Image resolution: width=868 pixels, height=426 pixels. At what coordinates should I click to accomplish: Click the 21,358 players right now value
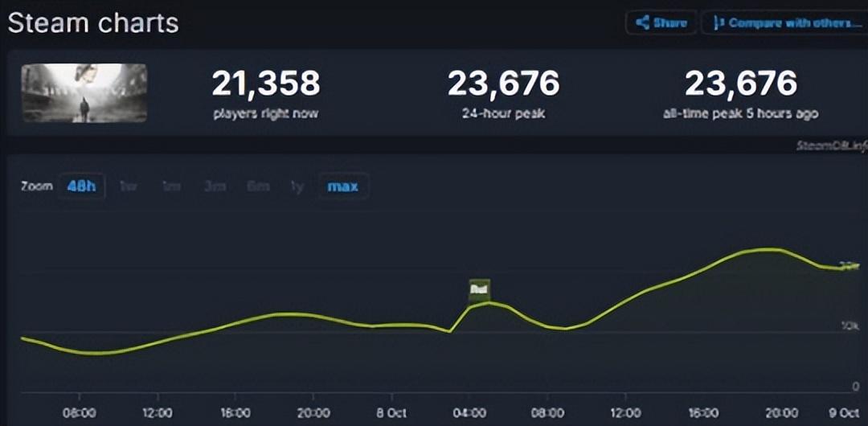coord(266,83)
